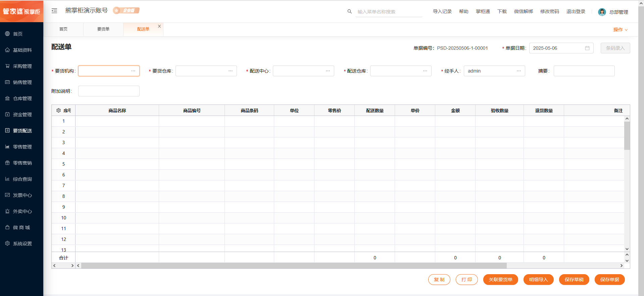Click the horizontal scrollbar right arrow
The image size is (644, 296).
point(622,265)
